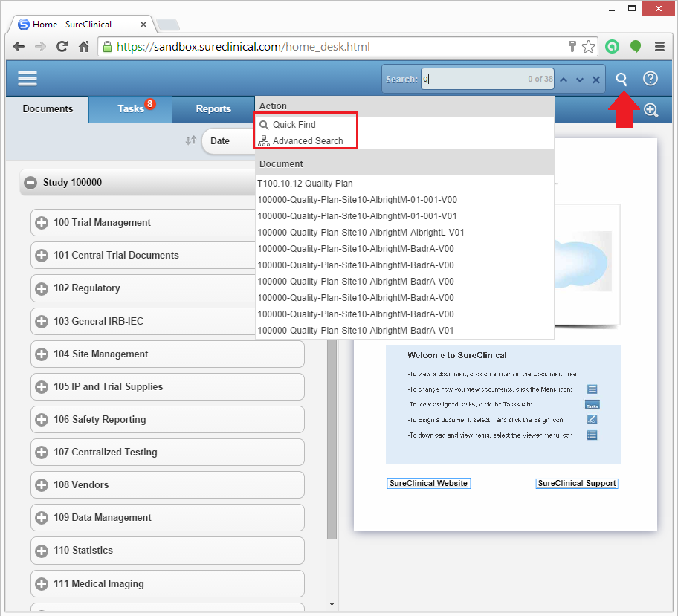Expand 109 Data Management

(42, 518)
